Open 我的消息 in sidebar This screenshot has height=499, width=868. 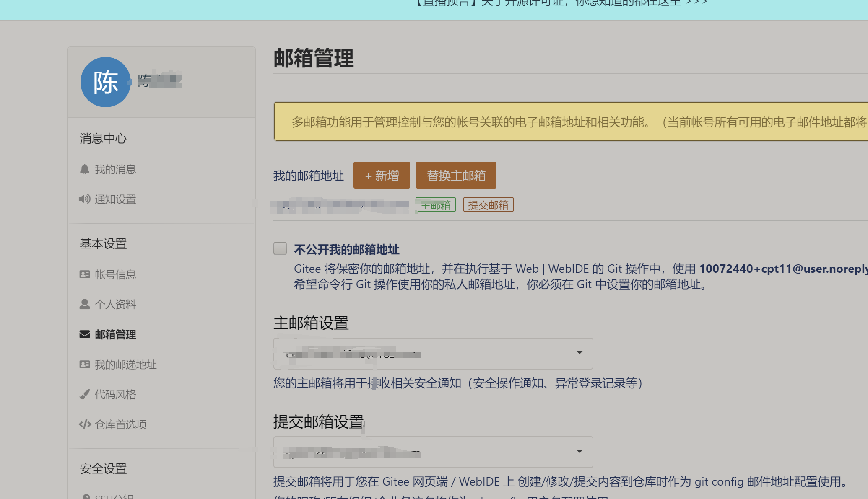(115, 169)
